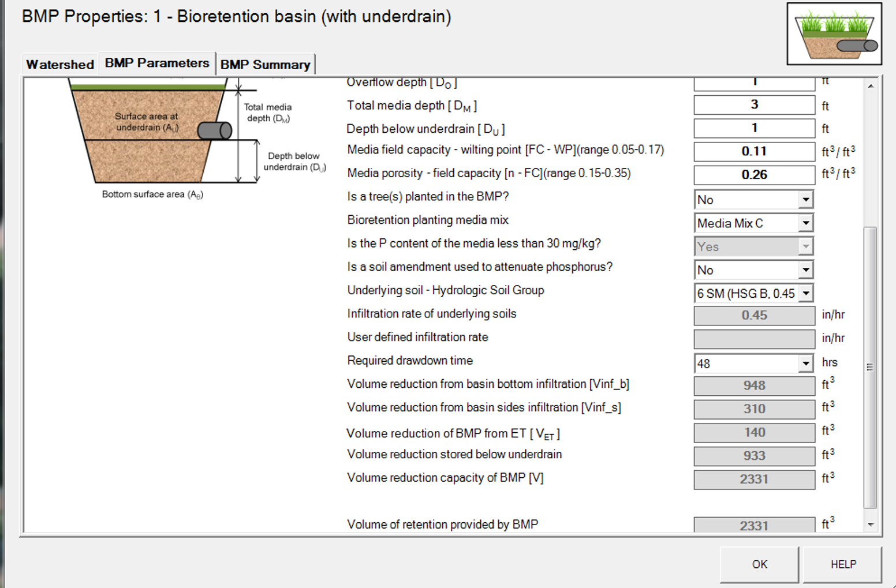
Task: Open the Bioretention planting media mix dropdown
Action: click(806, 223)
